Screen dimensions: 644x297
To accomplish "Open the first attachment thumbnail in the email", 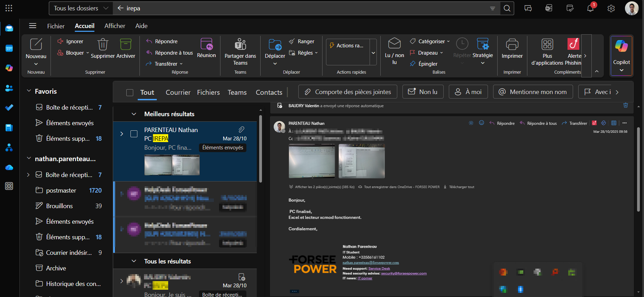I will coord(312,161).
